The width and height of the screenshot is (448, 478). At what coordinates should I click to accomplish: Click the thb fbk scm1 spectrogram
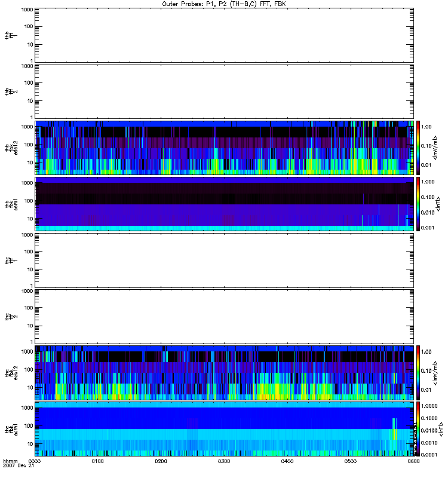(224, 204)
